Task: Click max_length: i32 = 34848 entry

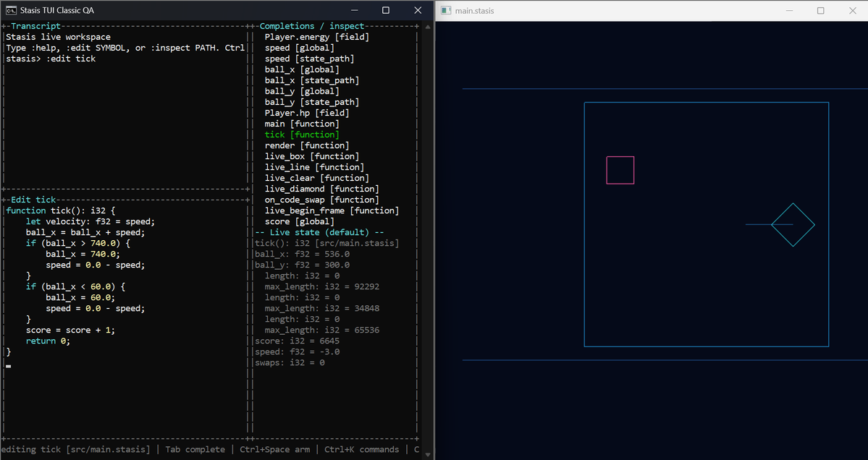Action: click(321, 309)
